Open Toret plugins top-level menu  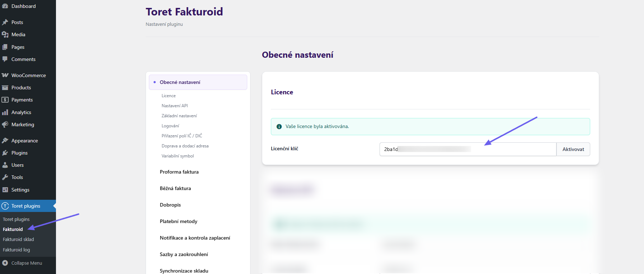point(28,206)
